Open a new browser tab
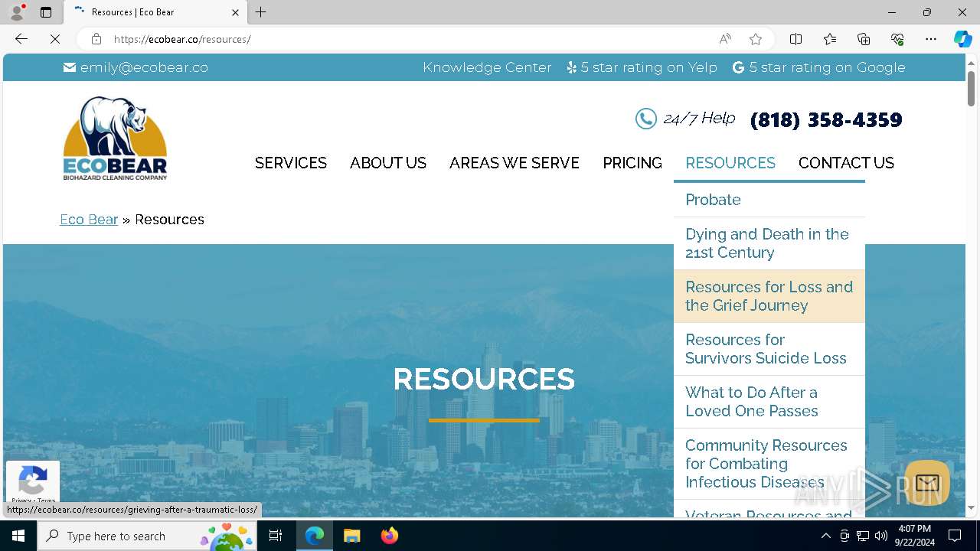 click(261, 12)
